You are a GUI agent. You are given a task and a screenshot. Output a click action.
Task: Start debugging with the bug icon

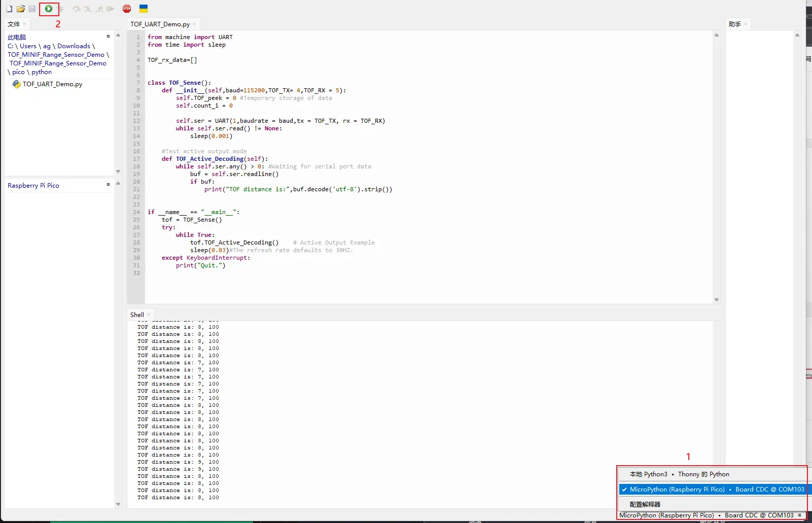point(61,9)
